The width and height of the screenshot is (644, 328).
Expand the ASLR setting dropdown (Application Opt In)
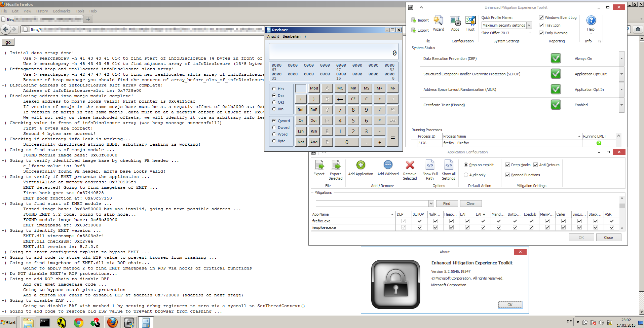click(x=621, y=89)
